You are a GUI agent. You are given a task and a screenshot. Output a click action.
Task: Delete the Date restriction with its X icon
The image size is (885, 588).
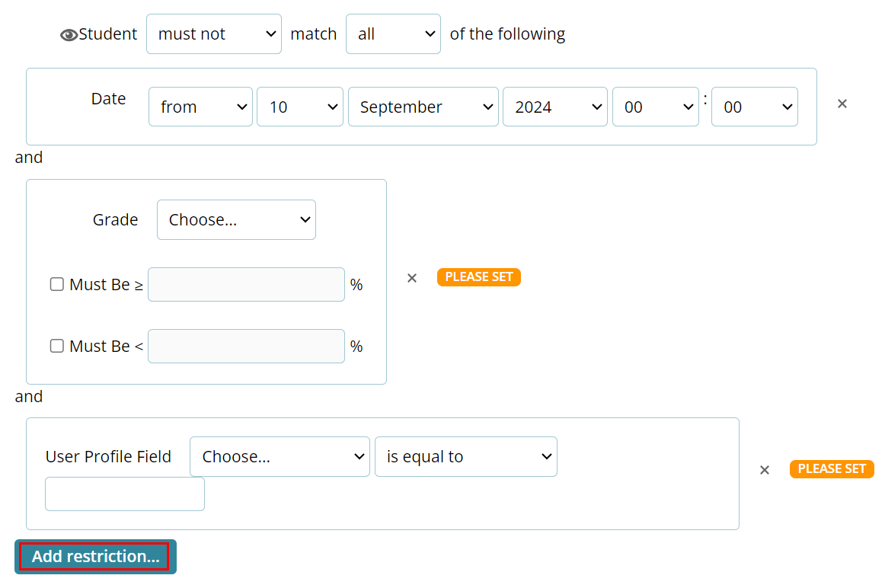[x=842, y=104]
